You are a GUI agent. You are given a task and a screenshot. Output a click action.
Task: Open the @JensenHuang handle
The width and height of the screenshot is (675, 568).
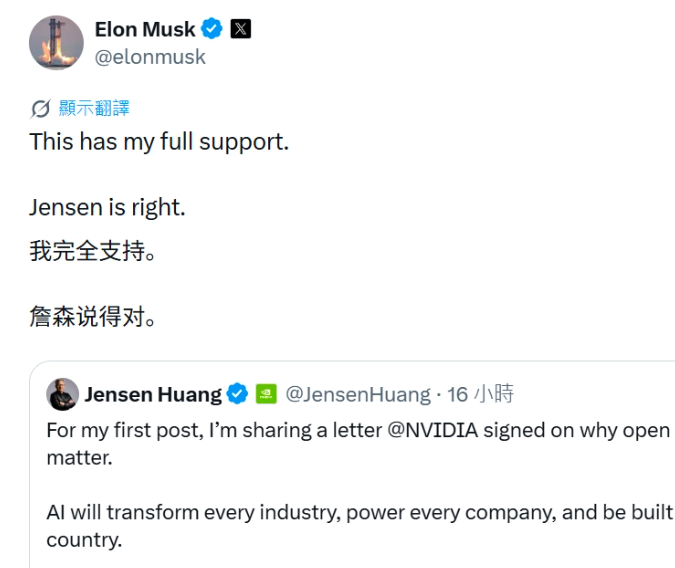coord(358,394)
